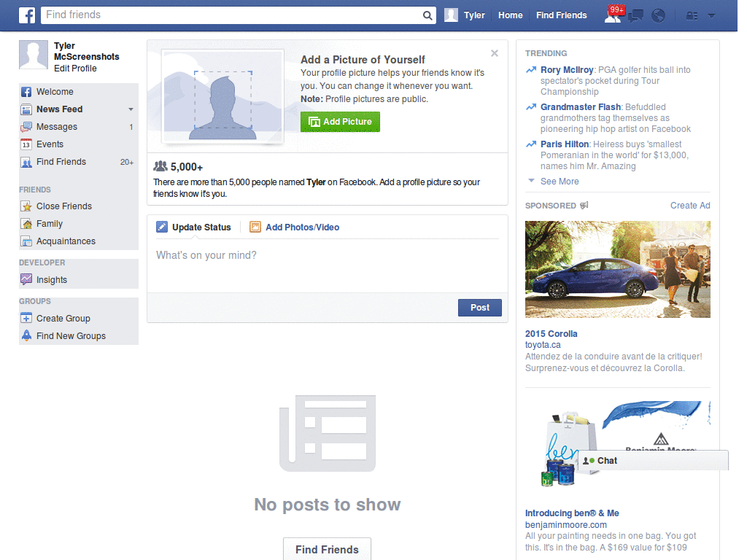
Task: Click the Family list icon
Action: point(26,224)
